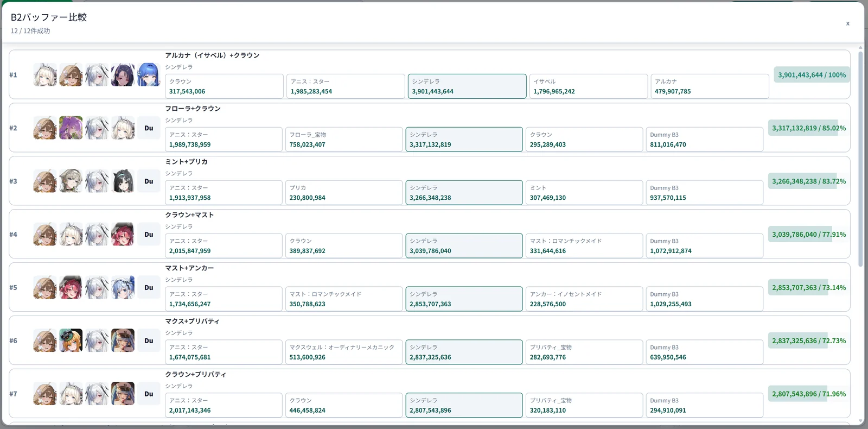Select the 2,807,543,896 / 71.96% progress badge

tap(809, 394)
